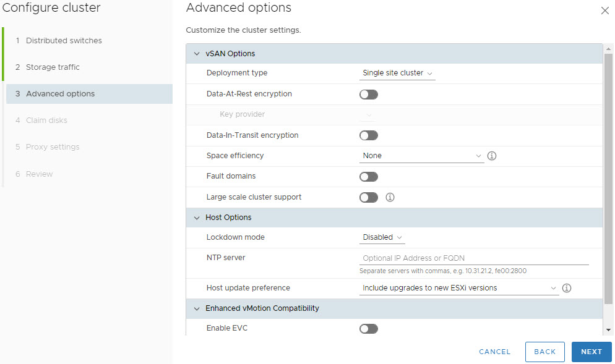This screenshot has width=615, height=364.
Task: Toggle Large scale cluster support on
Action: pyautogui.click(x=368, y=198)
